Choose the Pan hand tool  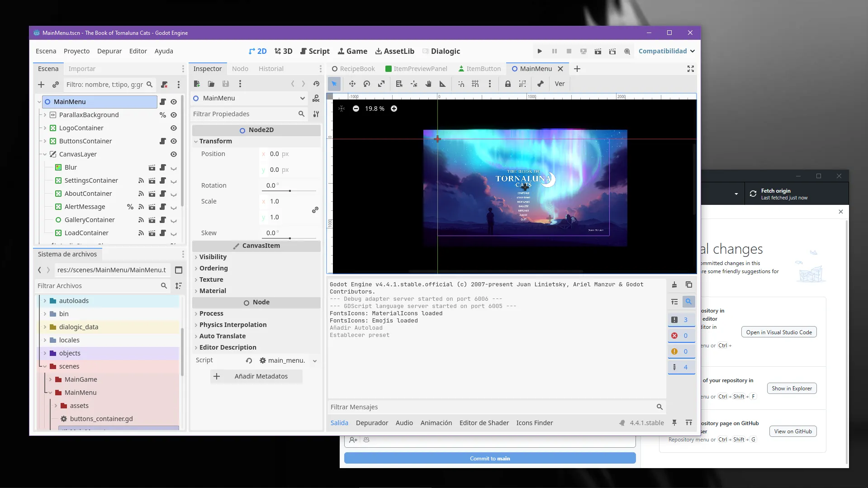(x=428, y=84)
